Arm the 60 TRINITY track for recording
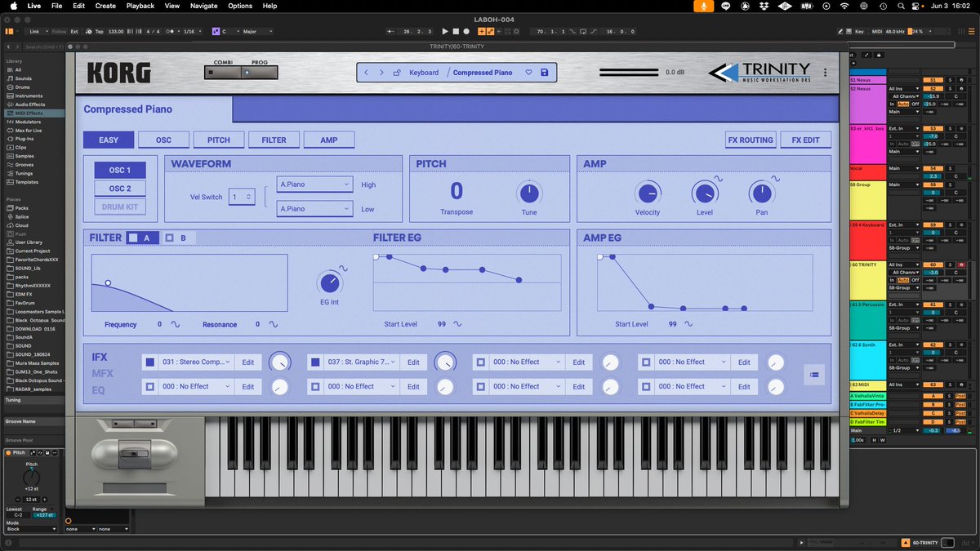980x551 pixels. [x=961, y=265]
